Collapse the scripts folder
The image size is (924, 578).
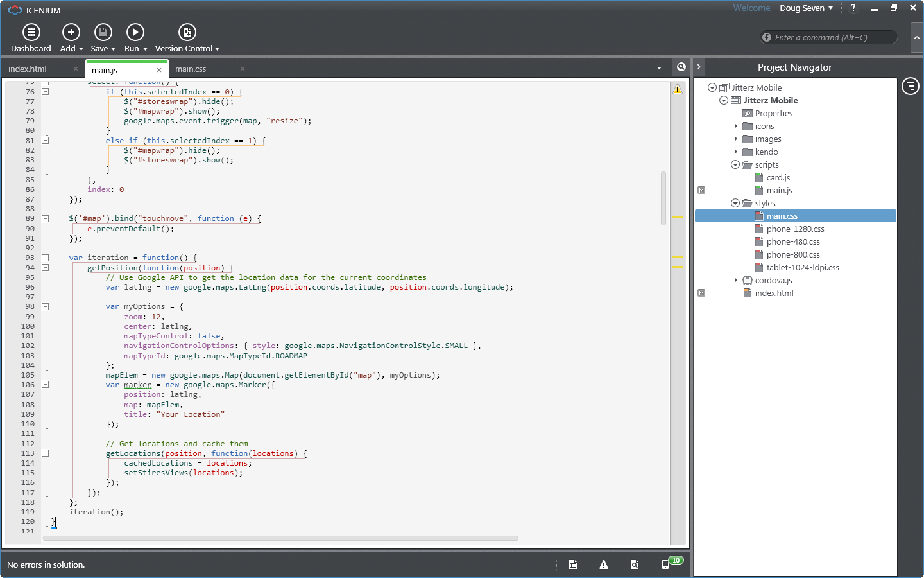pyautogui.click(x=735, y=165)
